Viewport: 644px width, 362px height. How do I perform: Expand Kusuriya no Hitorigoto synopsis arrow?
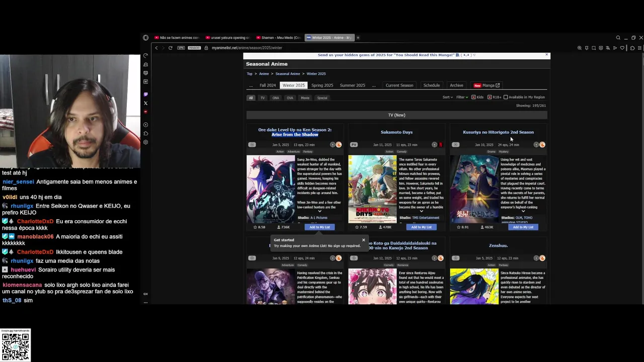point(523,211)
